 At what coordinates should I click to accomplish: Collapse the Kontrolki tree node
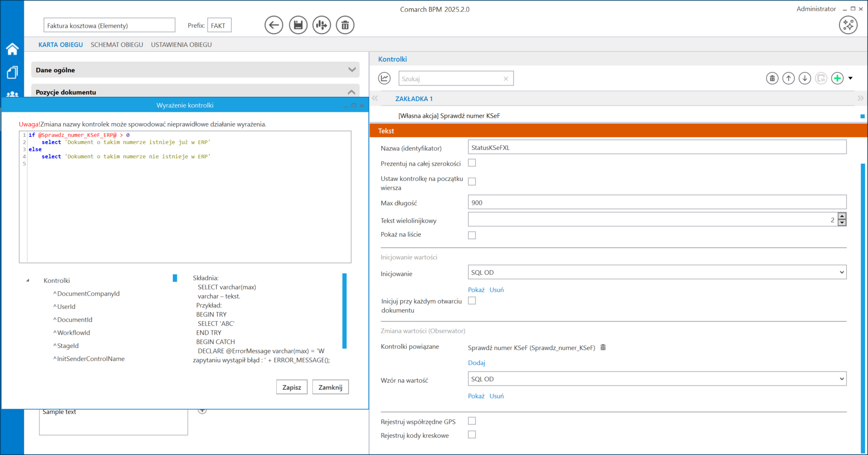[x=28, y=281]
